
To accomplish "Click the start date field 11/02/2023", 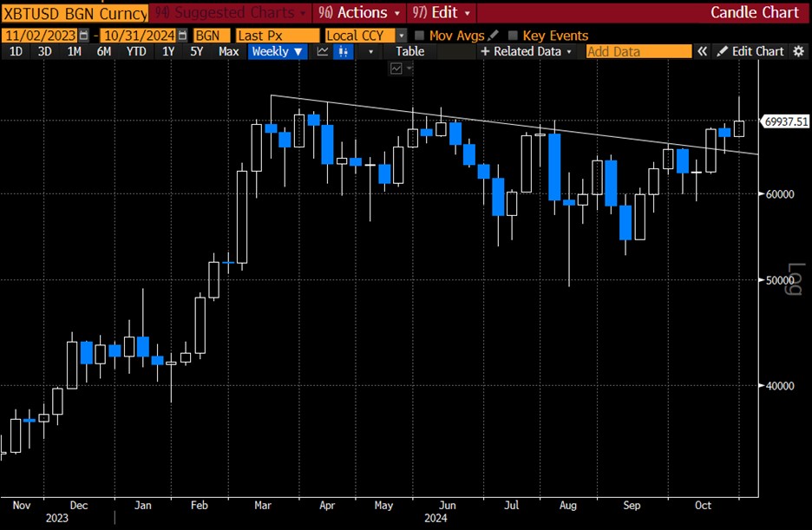I will 41,36.
